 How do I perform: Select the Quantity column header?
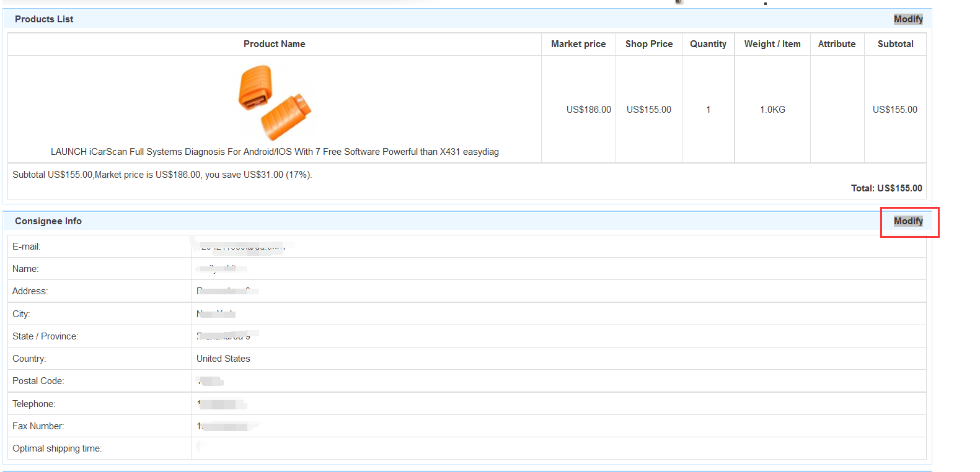708,44
